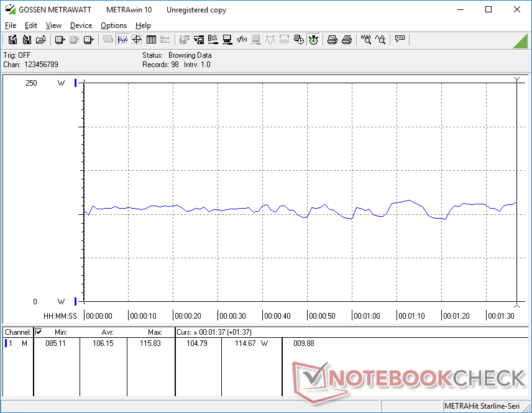The width and height of the screenshot is (532, 413).
Task: Click the meter memory 'M' transfer icon
Action: tap(88, 40)
